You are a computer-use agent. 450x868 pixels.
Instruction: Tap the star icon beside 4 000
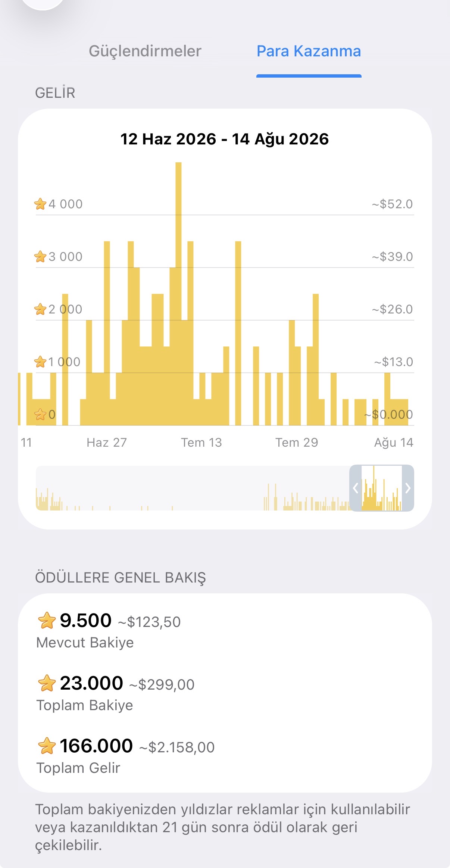point(40,204)
